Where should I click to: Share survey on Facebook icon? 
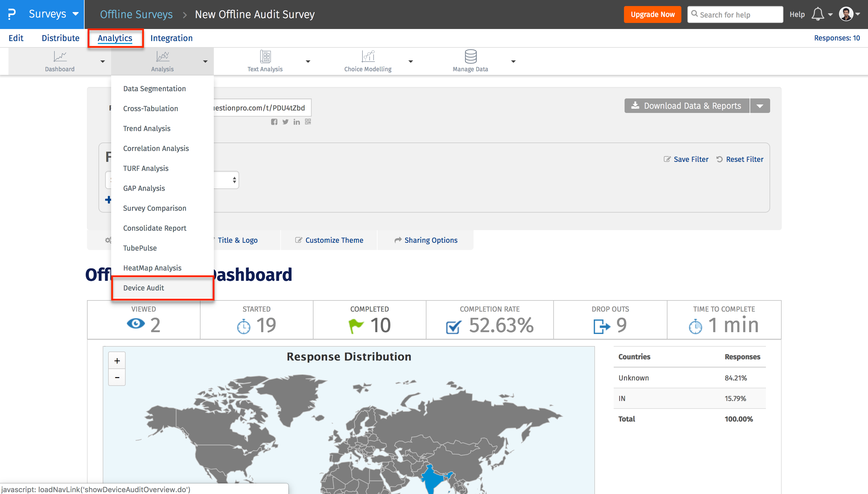[274, 122]
